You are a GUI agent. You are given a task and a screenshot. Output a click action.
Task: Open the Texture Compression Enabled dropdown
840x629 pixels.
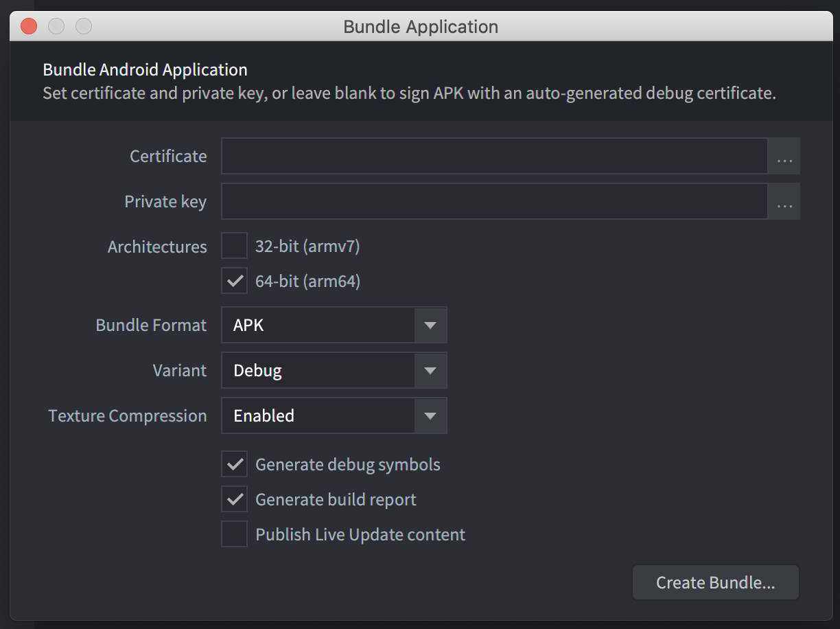click(x=334, y=415)
